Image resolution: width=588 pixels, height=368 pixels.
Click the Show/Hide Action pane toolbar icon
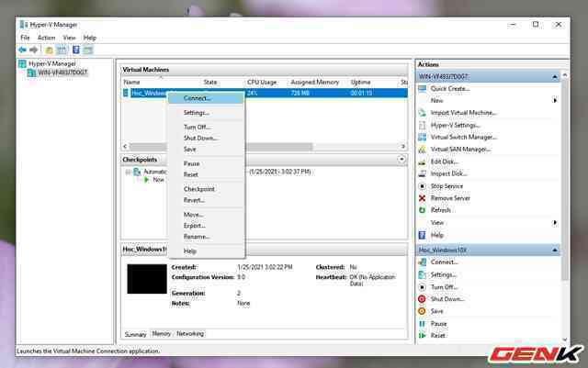[x=88, y=50]
